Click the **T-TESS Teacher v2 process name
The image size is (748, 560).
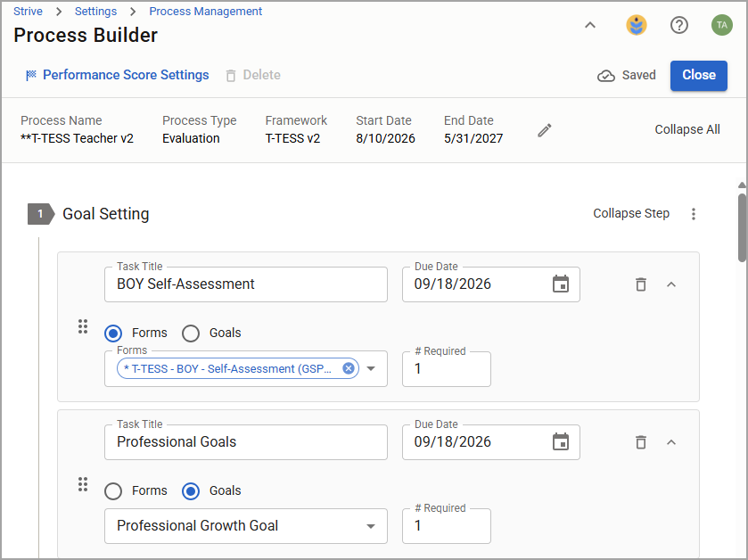point(77,138)
